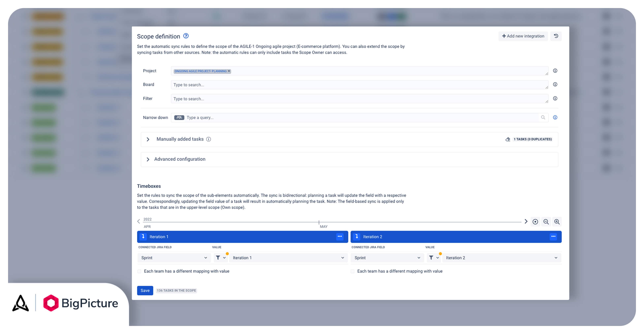Open Iteration 2 value dropdown
644x334 pixels.
pos(502,258)
